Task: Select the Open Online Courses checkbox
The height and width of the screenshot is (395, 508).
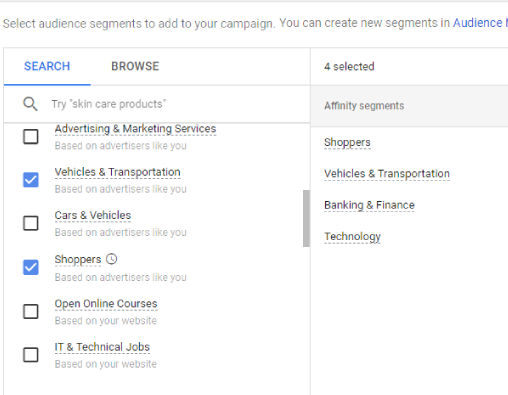Action: click(x=31, y=311)
